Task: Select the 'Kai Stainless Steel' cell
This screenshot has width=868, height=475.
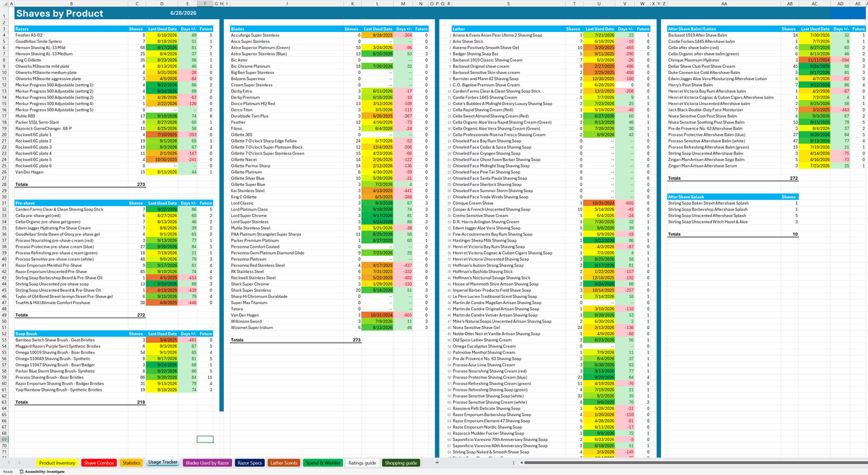Action: (286, 191)
